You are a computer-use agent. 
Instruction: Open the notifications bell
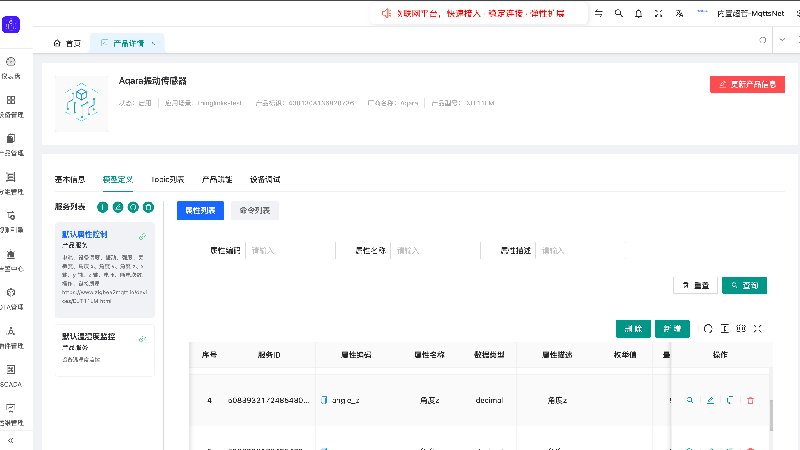(x=638, y=13)
